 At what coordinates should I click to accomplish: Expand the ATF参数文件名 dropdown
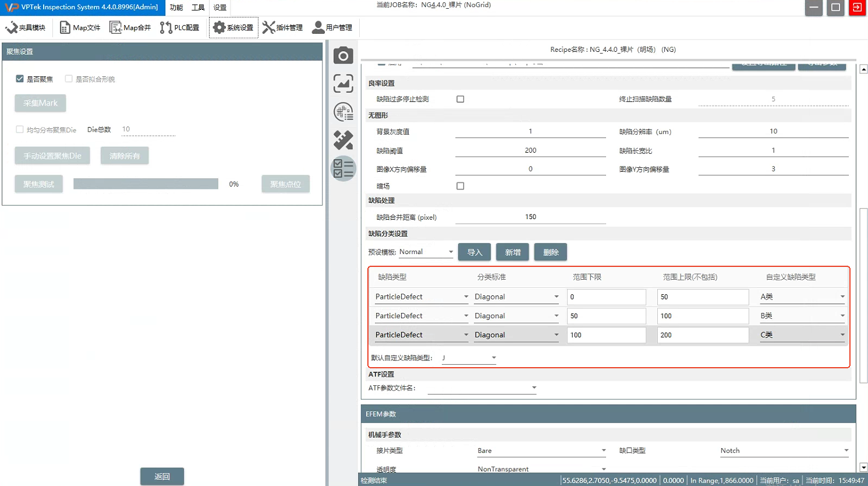tap(482, 388)
